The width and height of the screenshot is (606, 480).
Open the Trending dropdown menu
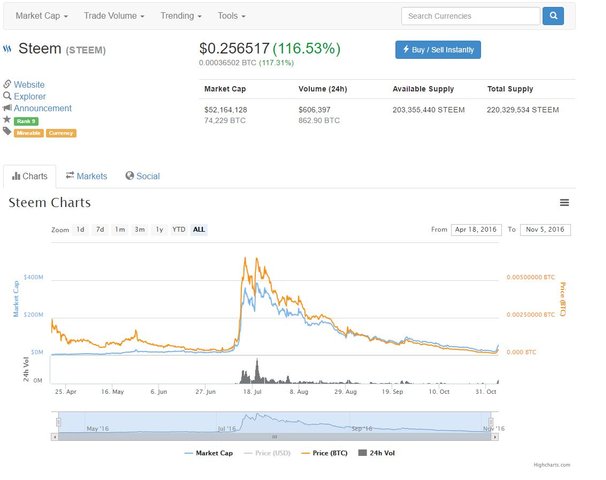click(x=181, y=16)
